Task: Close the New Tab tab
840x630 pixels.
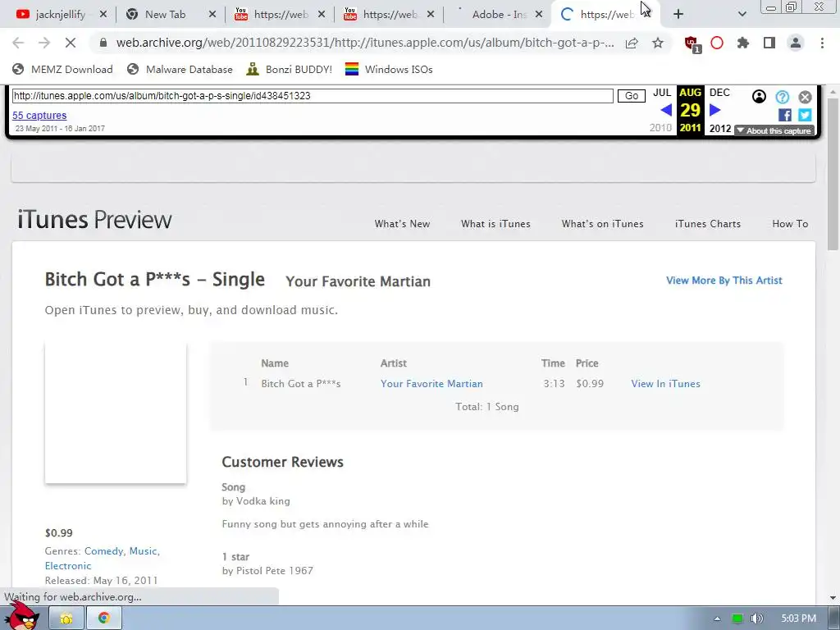Action: point(212,15)
